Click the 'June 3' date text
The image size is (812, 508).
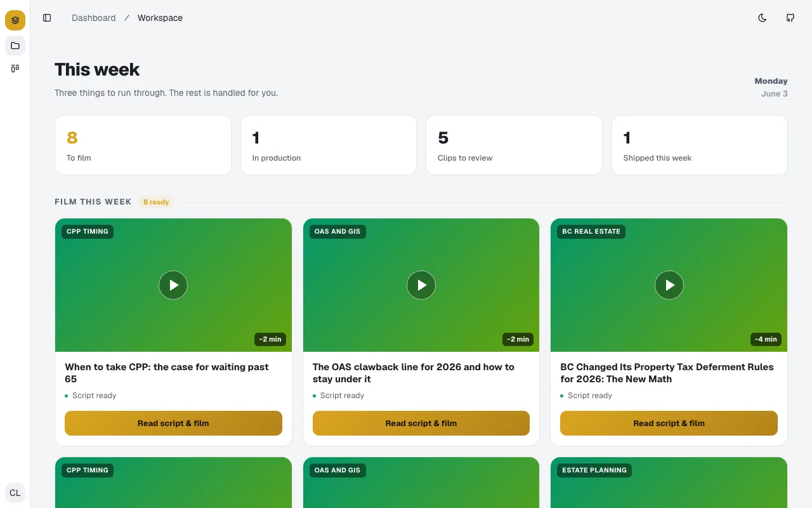(x=775, y=94)
